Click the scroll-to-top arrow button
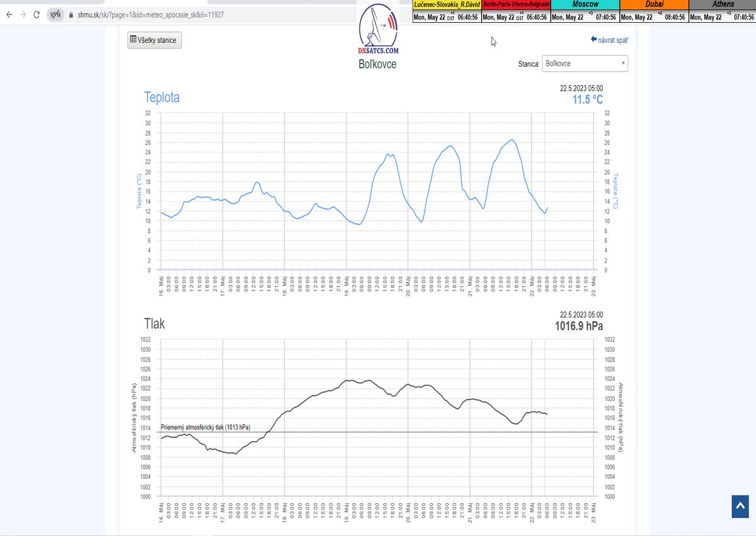Viewport: 756px width, 536px height. coord(740,507)
